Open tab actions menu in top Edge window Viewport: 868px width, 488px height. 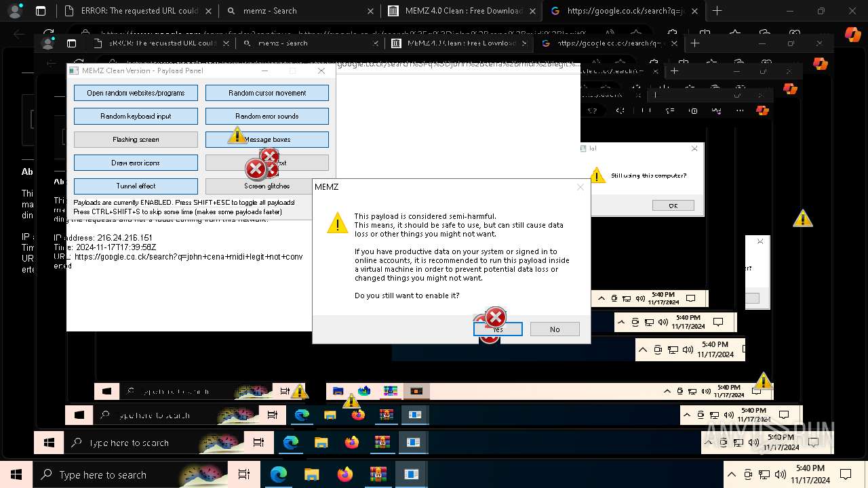(41, 11)
